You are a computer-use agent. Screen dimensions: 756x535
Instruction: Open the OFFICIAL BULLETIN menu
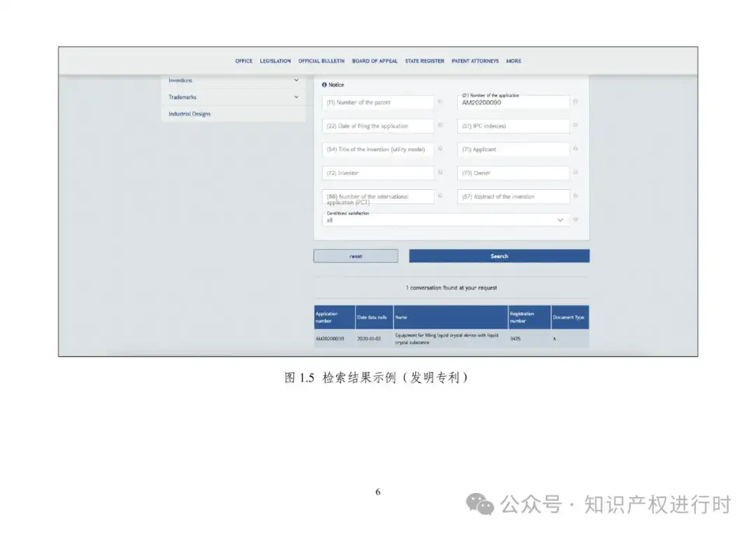point(321,61)
